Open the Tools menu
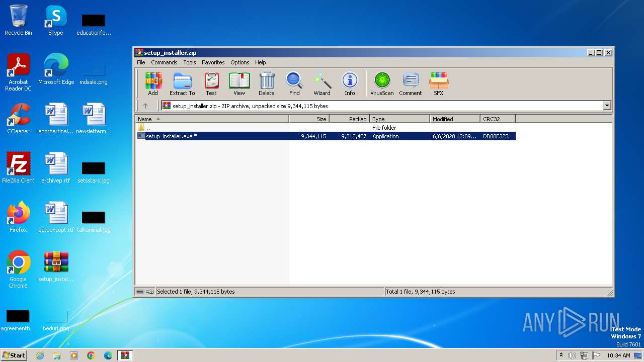Viewport: 644px width, 362px height. (x=190, y=62)
